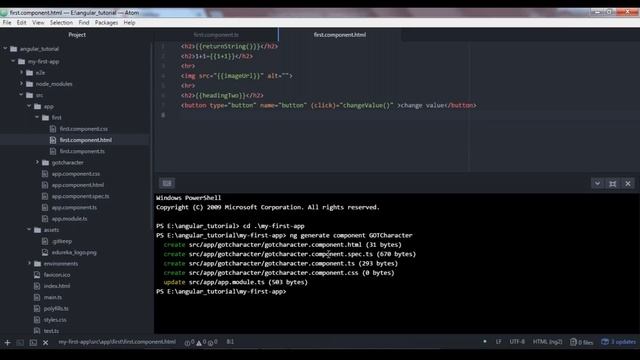Show linter warnings count
640x360 pixels.
click(x=201, y=342)
